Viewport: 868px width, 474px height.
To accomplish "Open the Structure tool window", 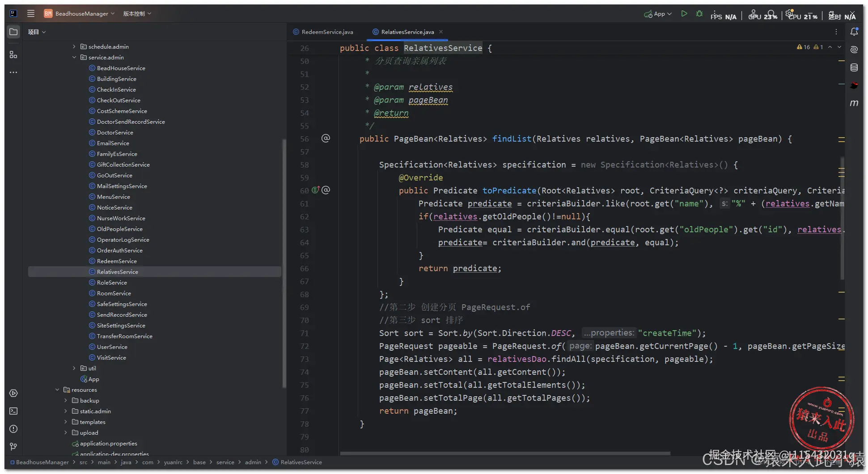I will [13, 55].
